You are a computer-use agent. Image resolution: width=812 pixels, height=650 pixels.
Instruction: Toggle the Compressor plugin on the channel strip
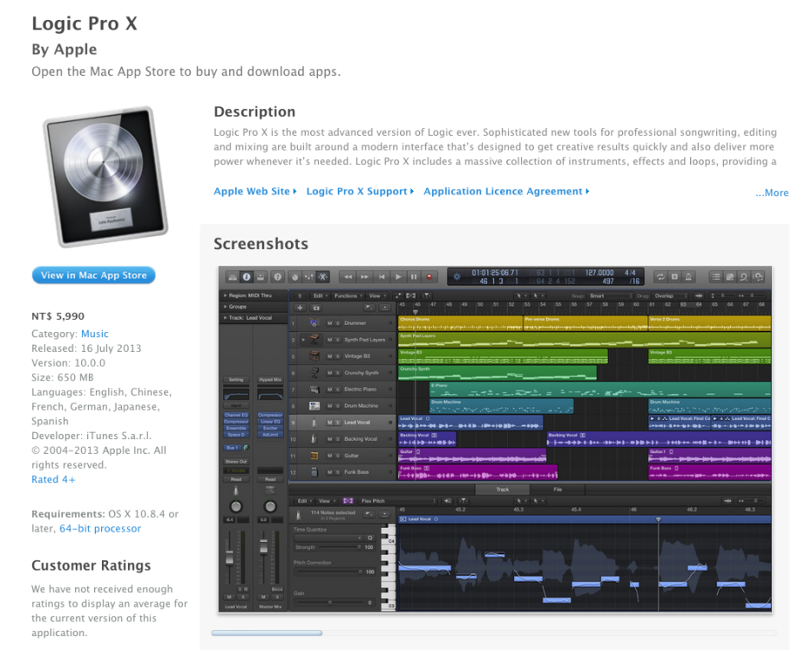pyautogui.click(x=236, y=422)
